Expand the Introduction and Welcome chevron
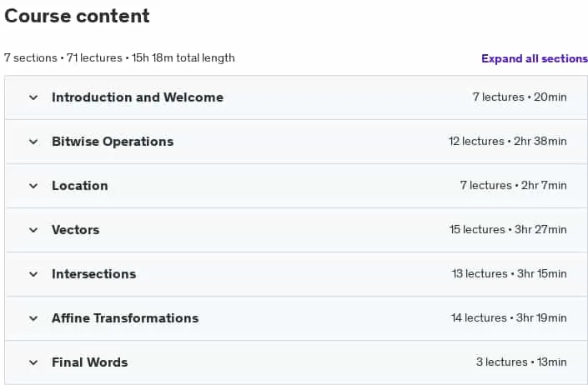588x385 pixels. coord(33,97)
